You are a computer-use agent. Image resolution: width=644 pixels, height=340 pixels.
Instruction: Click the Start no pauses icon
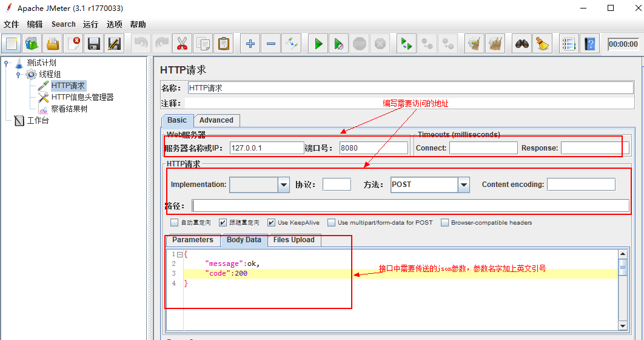(338, 44)
